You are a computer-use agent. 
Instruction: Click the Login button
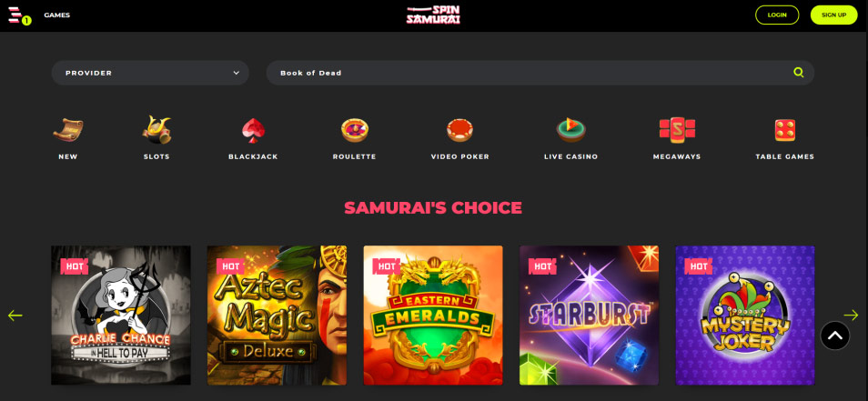pyautogui.click(x=777, y=15)
